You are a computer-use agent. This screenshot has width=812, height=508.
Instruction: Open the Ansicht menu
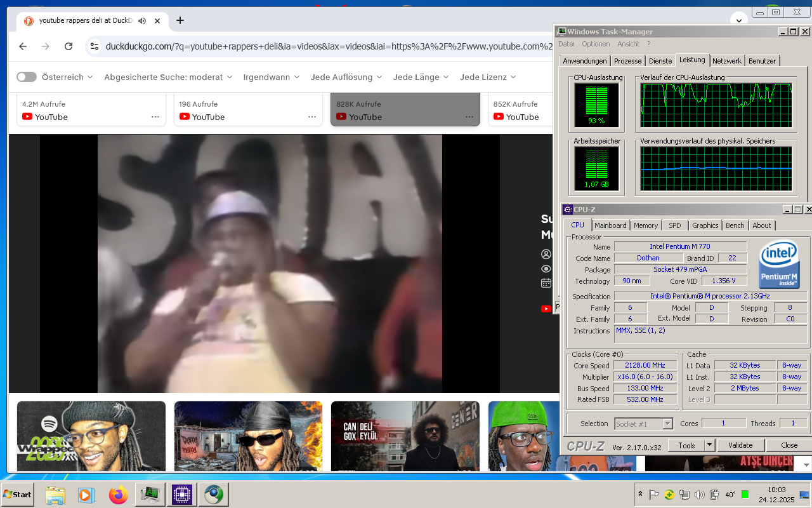click(629, 44)
